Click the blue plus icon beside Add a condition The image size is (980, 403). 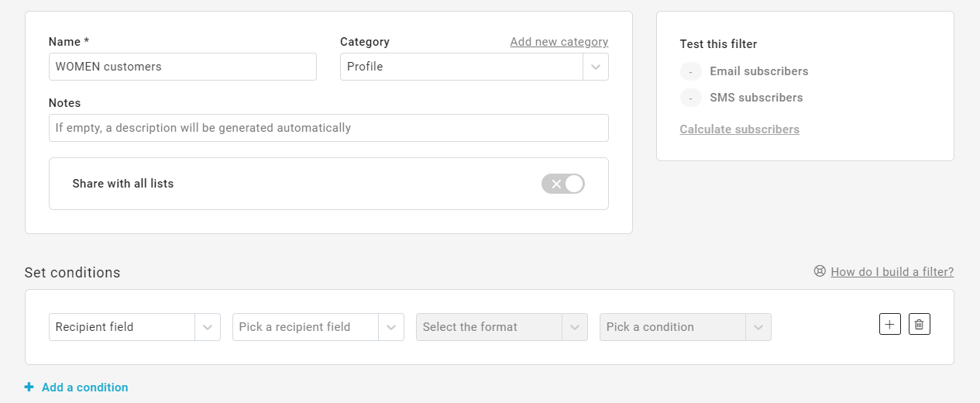(x=29, y=387)
